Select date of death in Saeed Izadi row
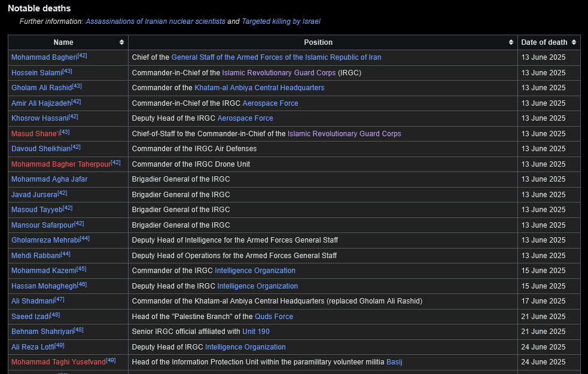 click(x=543, y=316)
